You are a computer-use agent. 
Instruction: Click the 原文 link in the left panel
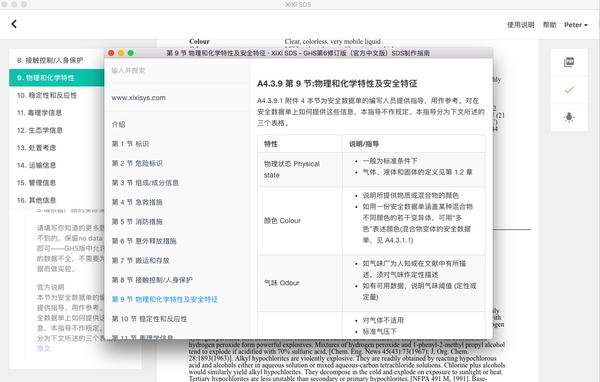tap(43, 348)
